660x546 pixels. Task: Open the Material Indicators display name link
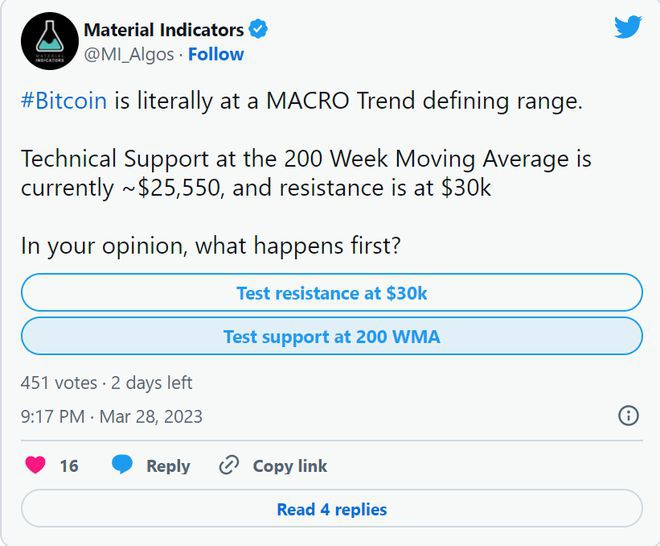tap(163, 30)
